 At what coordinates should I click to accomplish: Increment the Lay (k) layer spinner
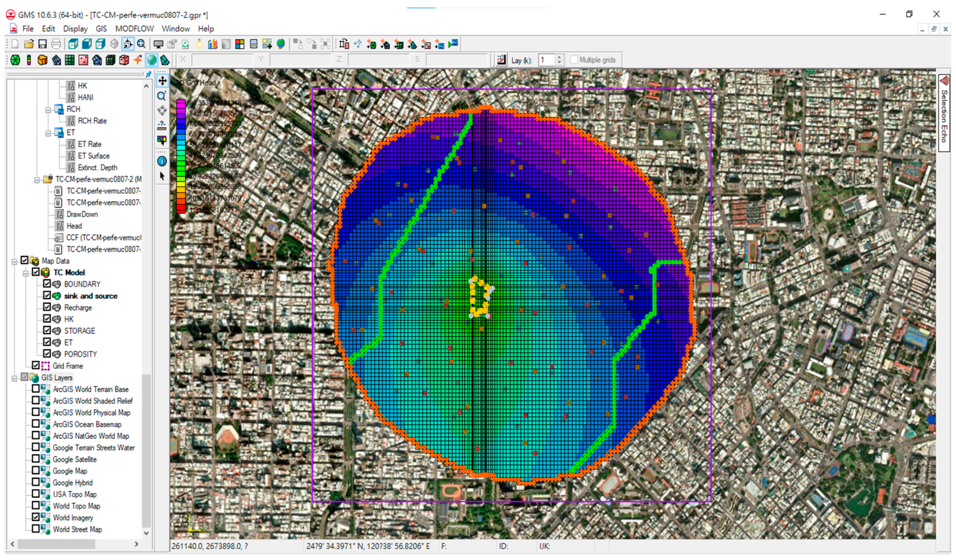[x=559, y=57]
